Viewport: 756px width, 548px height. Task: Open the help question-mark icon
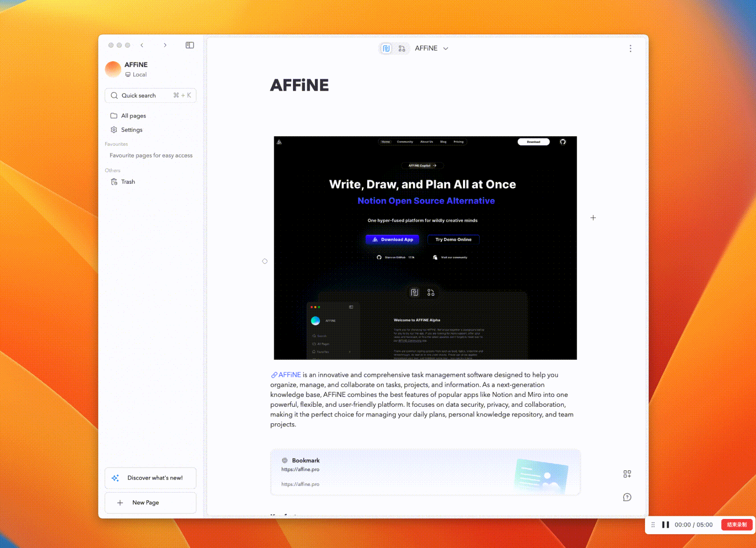point(627,497)
